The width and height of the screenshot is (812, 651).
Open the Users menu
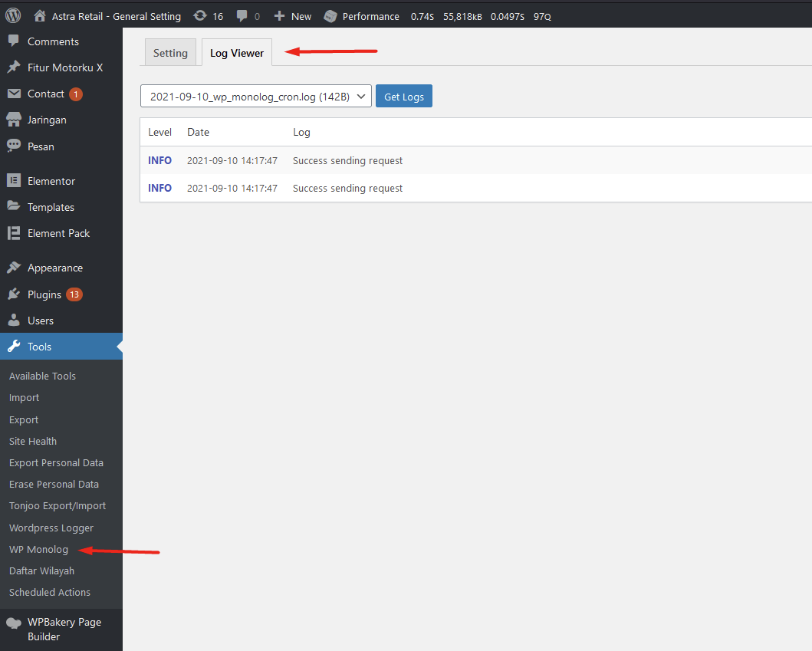(41, 321)
